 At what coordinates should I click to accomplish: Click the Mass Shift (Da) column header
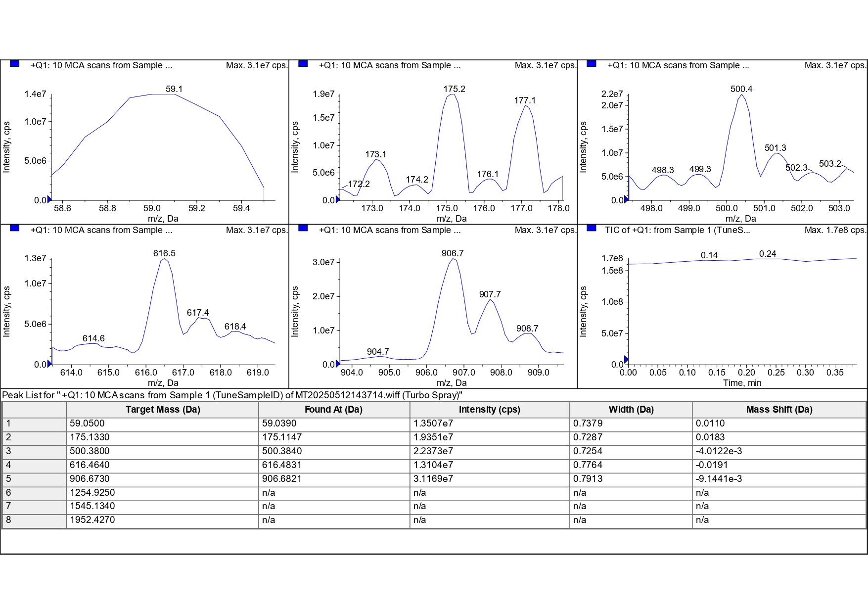coord(779,410)
